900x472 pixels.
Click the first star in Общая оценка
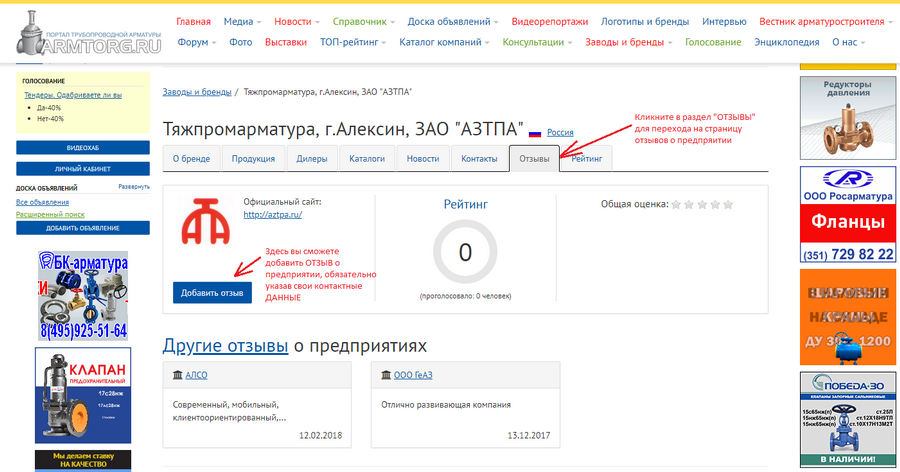pyautogui.click(x=676, y=204)
